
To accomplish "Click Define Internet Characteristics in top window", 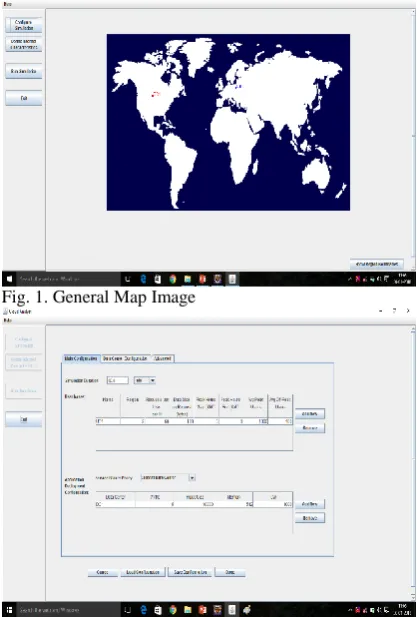I will (24, 44).
